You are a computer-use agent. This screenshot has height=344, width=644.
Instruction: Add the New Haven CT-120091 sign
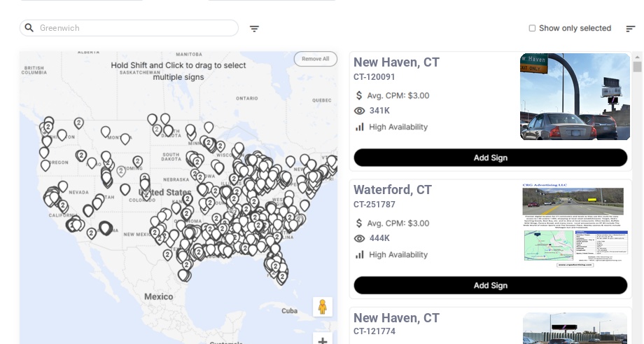pyautogui.click(x=490, y=158)
